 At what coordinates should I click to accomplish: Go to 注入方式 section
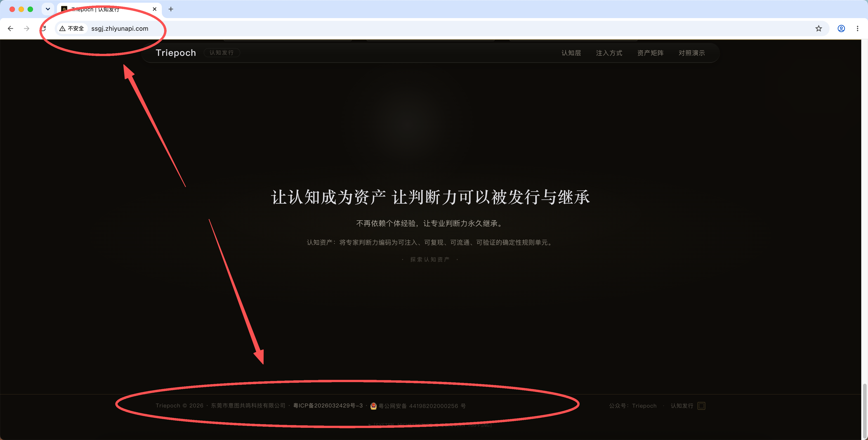click(609, 53)
